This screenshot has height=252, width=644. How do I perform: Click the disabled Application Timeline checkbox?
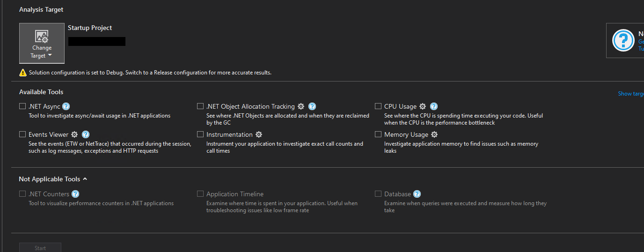click(x=200, y=194)
